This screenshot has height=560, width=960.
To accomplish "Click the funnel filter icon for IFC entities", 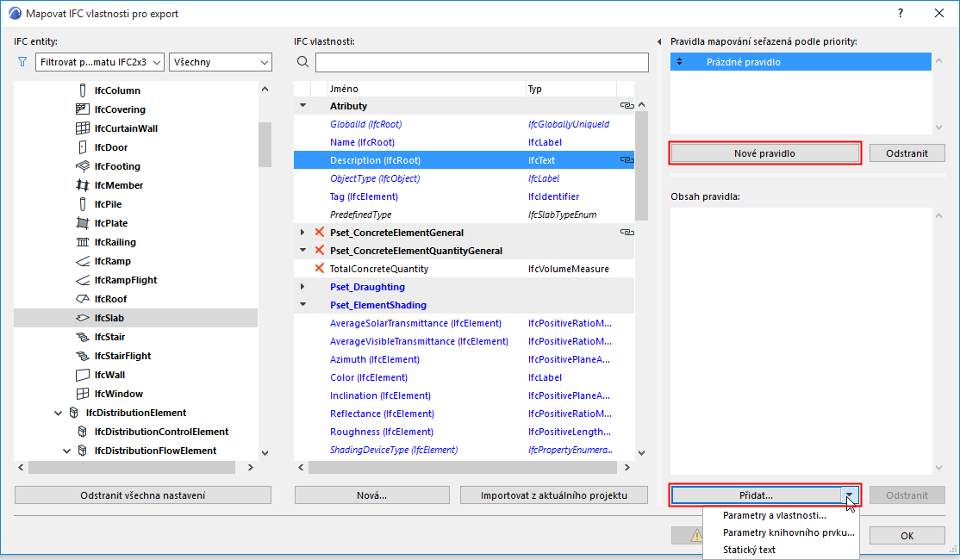I will (x=22, y=62).
